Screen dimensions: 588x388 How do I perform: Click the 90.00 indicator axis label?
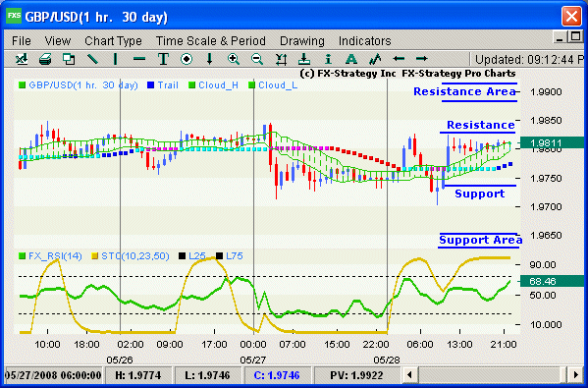(542, 265)
